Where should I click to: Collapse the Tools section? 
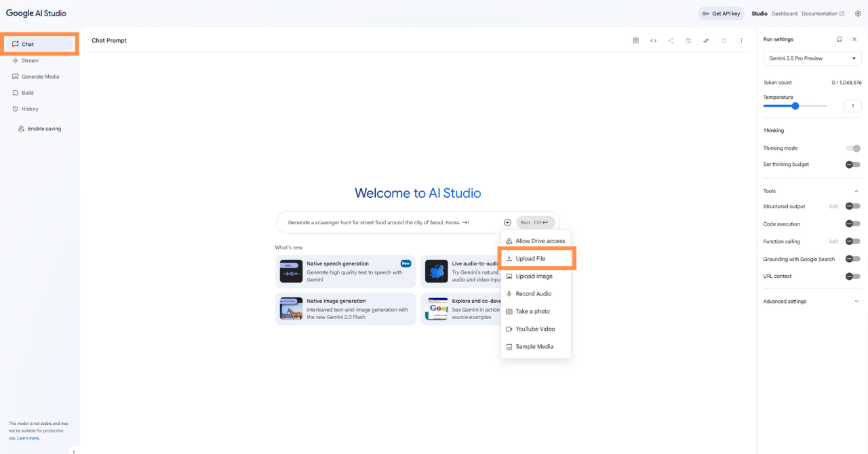(x=856, y=191)
